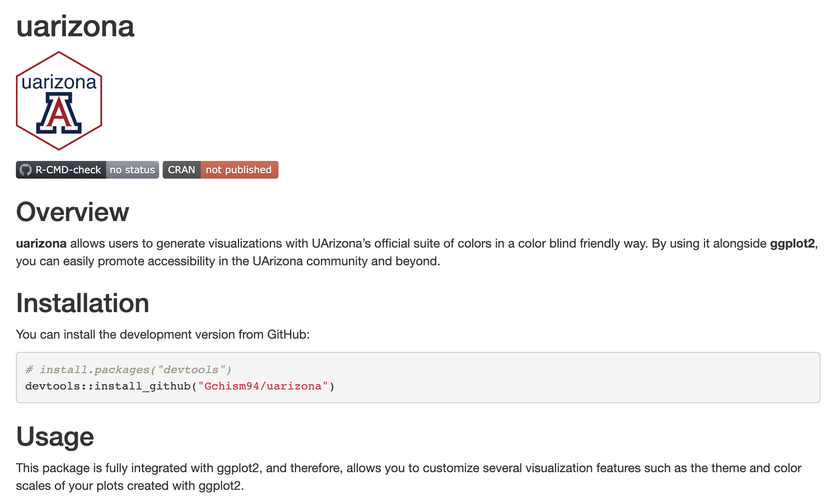Open the R-CMD-check badge label

[68, 170]
